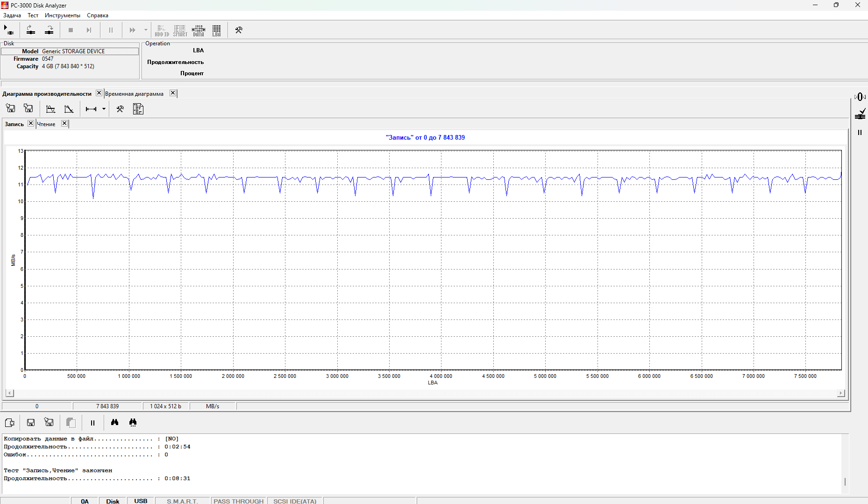This screenshot has height=504, width=868.
Task: Click the find binoculars icon
Action: click(x=114, y=423)
